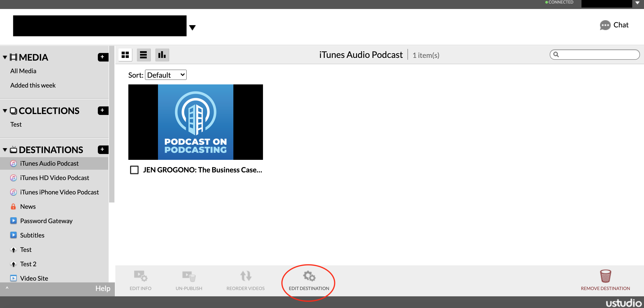Check the JEN GROGONO video checkbox

click(x=134, y=170)
